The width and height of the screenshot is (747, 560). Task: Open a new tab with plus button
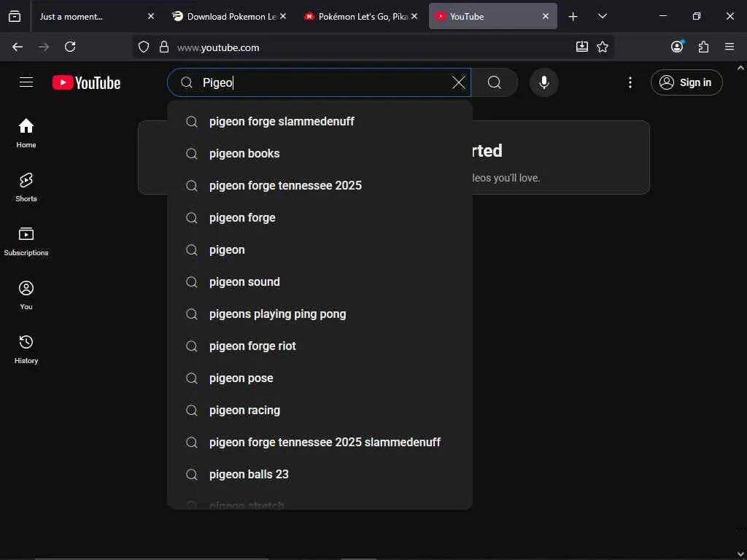click(x=573, y=17)
